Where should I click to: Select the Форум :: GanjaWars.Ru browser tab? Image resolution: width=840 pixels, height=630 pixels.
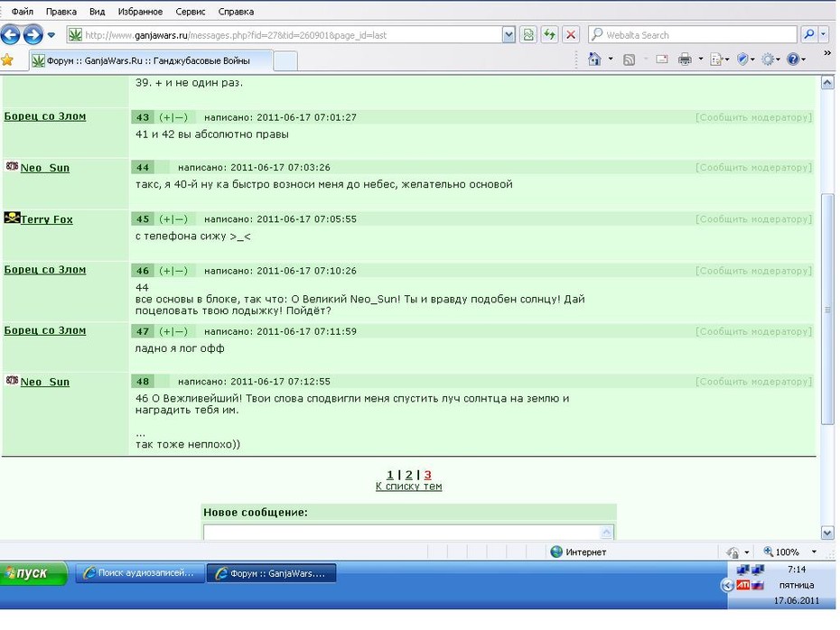click(151, 60)
